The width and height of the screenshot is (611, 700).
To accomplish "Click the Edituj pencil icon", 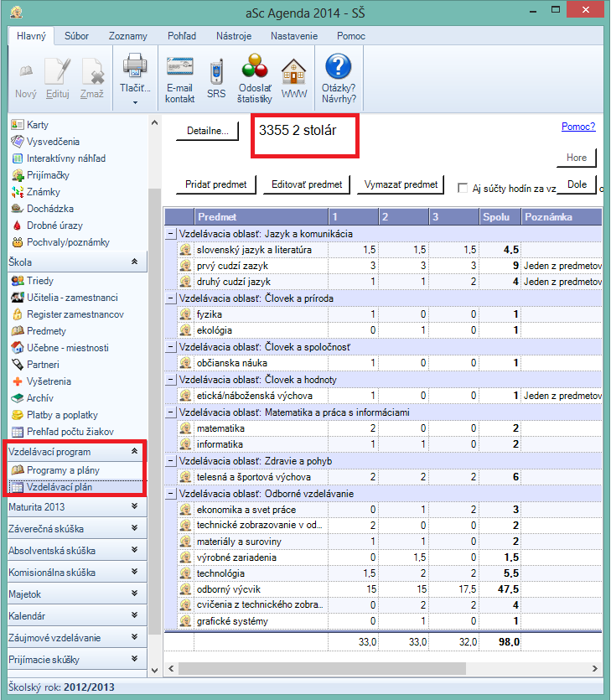I will point(58,71).
